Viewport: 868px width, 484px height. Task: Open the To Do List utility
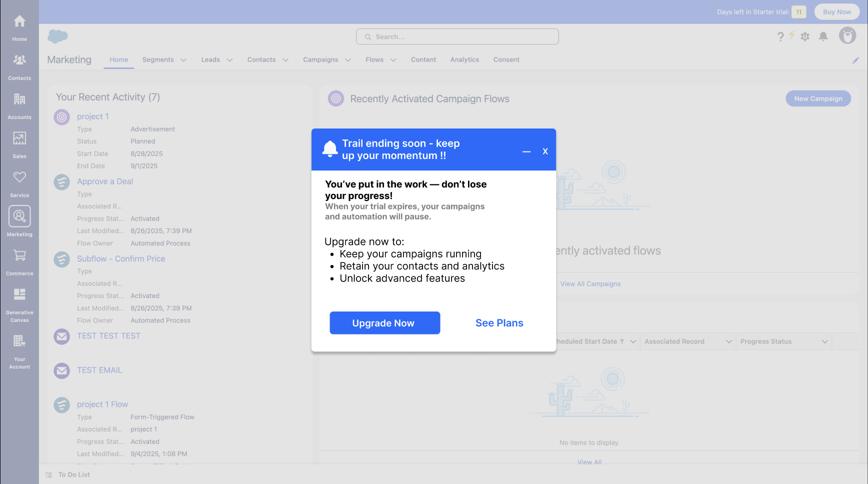[68, 474]
